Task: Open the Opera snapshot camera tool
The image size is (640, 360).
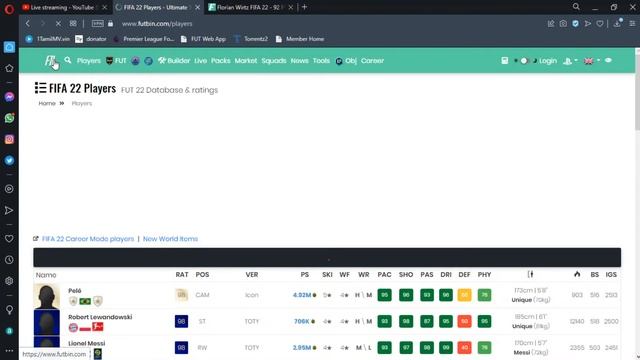Action: 563,24
